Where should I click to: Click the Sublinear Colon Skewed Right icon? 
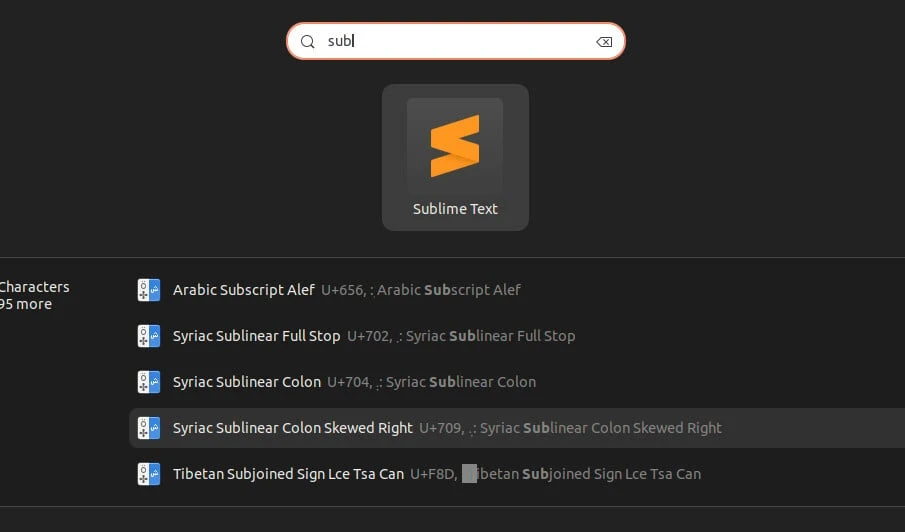[149, 428]
